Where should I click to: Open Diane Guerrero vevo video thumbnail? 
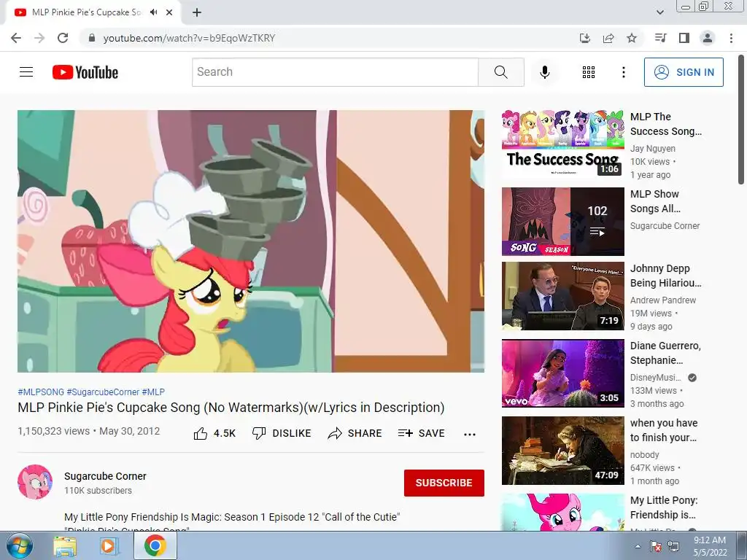tap(562, 373)
